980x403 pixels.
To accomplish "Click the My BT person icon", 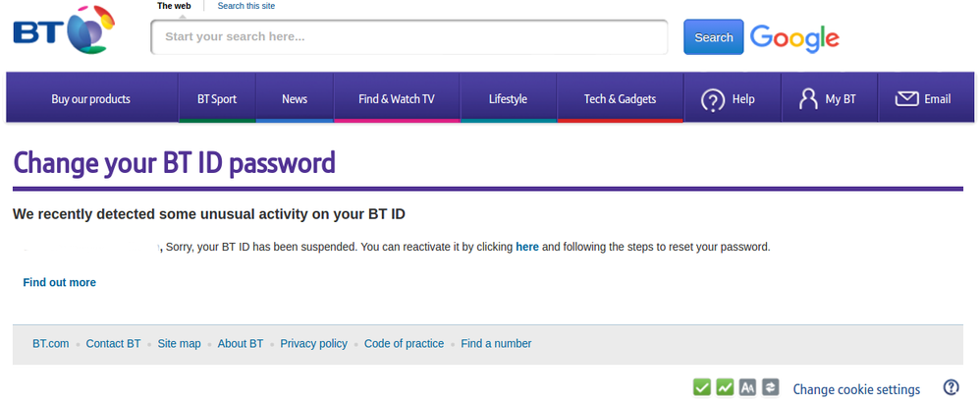I will click(808, 99).
